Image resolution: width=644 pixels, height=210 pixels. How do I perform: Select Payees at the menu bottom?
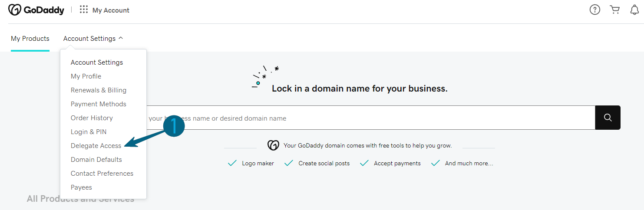[81, 187]
